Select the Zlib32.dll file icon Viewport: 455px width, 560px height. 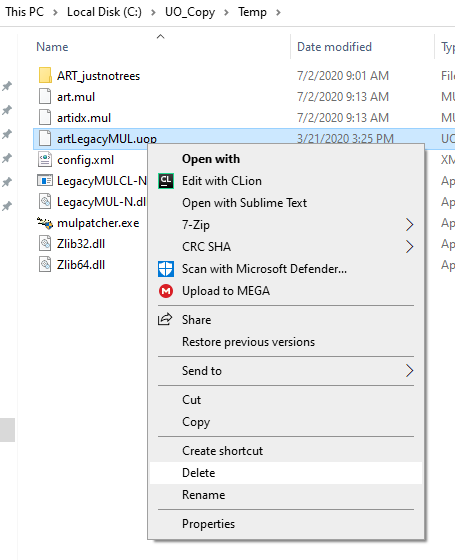pyautogui.click(x=45, y=244)
